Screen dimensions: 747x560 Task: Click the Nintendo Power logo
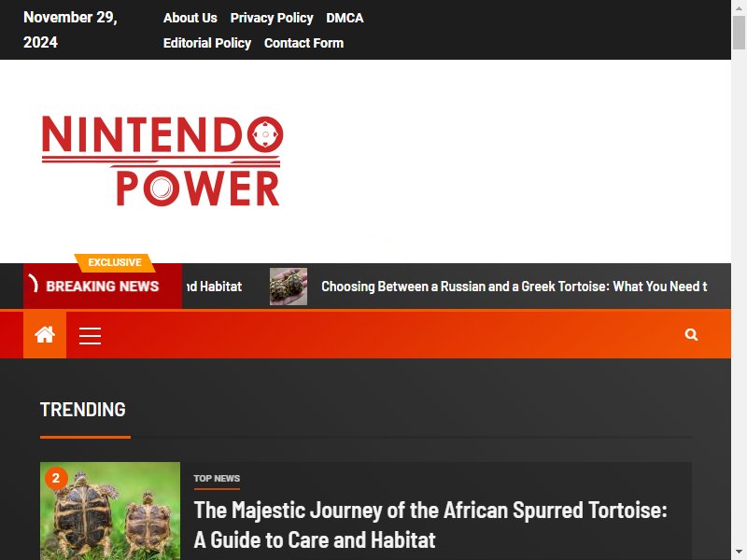point(162,161)
